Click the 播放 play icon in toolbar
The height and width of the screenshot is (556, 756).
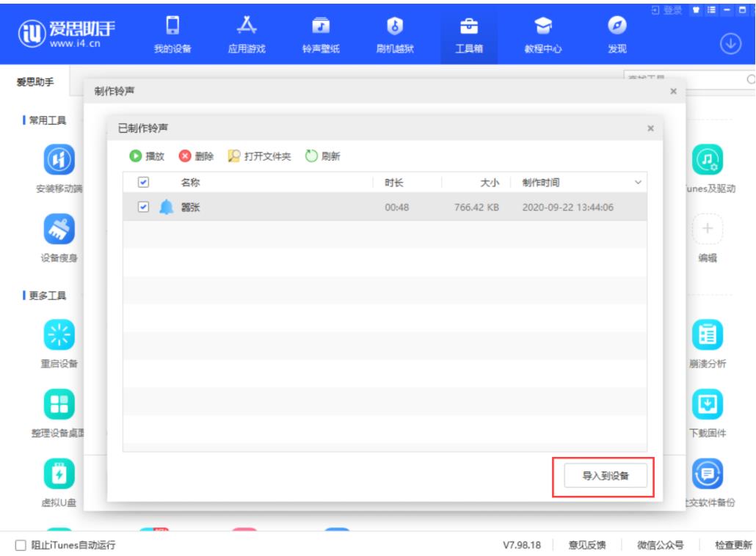click(x=136, y=156)
